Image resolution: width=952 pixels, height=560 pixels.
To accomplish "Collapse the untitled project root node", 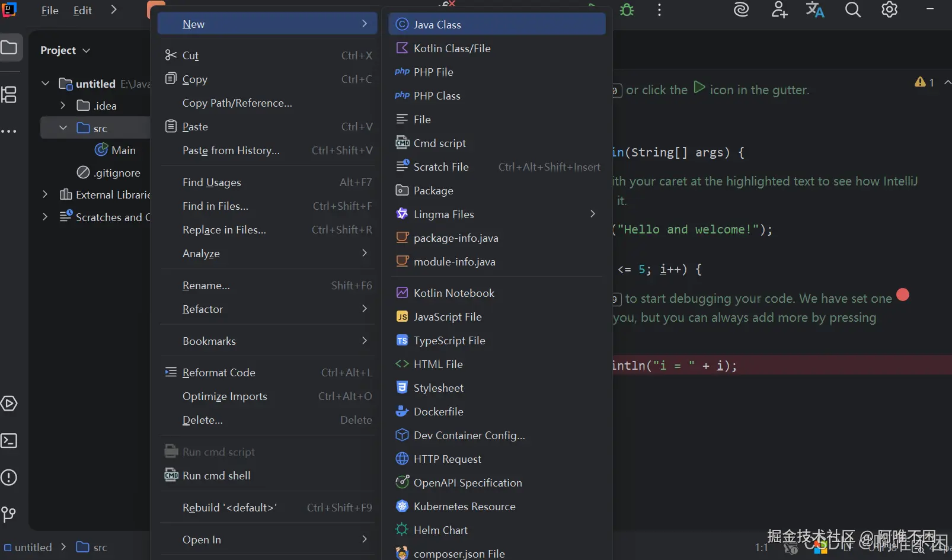I will coord(46,84).
